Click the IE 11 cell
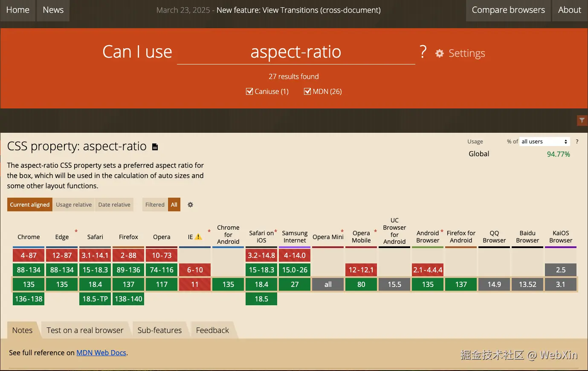Viewport: 588px width, 371px height. pos(195,284)
